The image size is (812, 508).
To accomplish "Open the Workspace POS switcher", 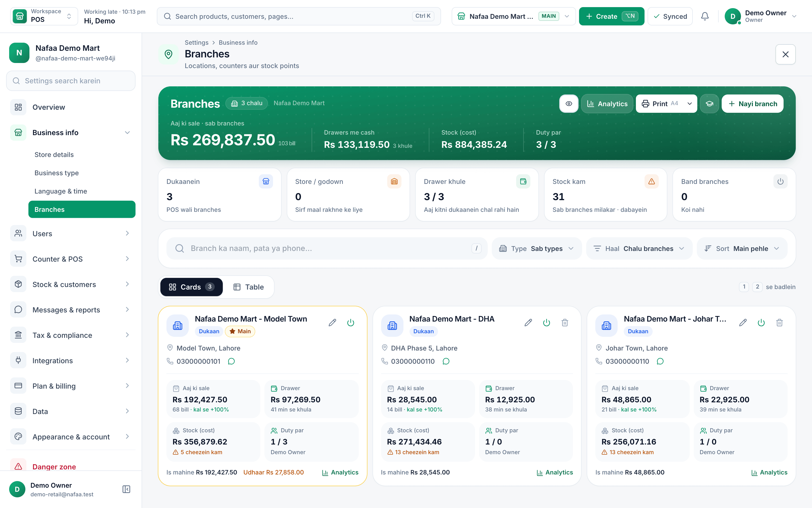I will (44, 16).
